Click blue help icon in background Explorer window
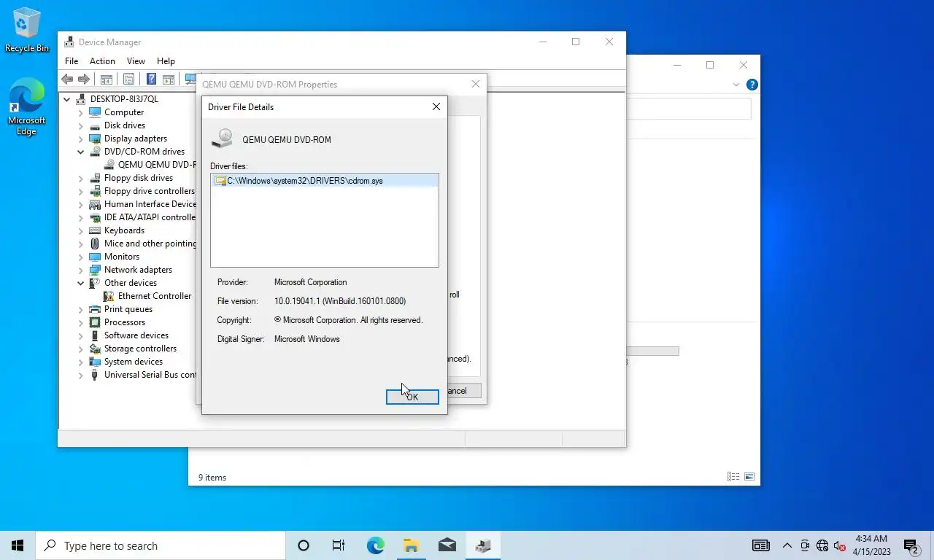 (x=752, y=85)
